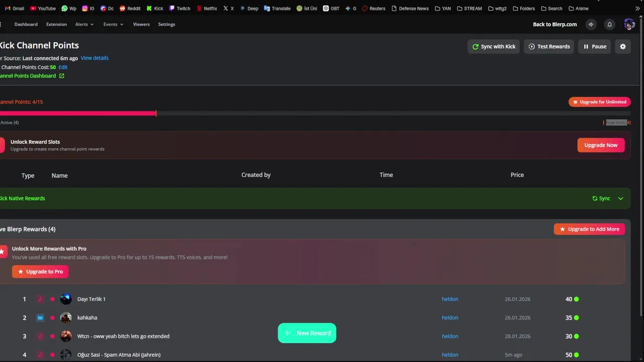Open the Dayı Terlik 1 reward name
The height and width of the screenshot is (362, 644).
tap(91, 299)
